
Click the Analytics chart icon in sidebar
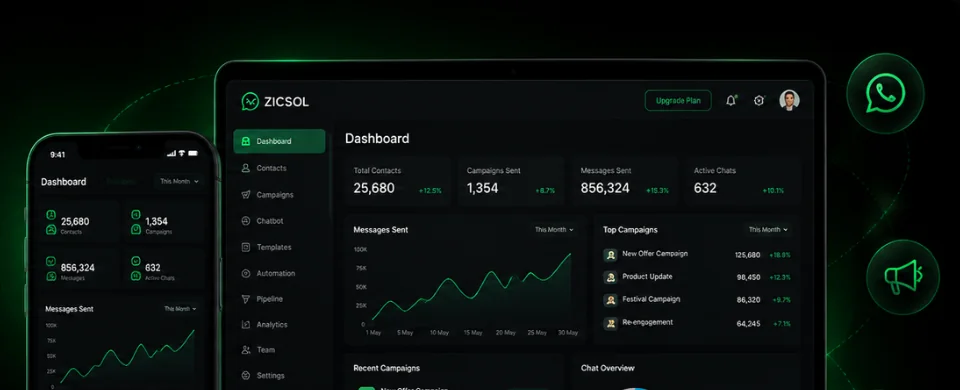[x=246, y=325]
